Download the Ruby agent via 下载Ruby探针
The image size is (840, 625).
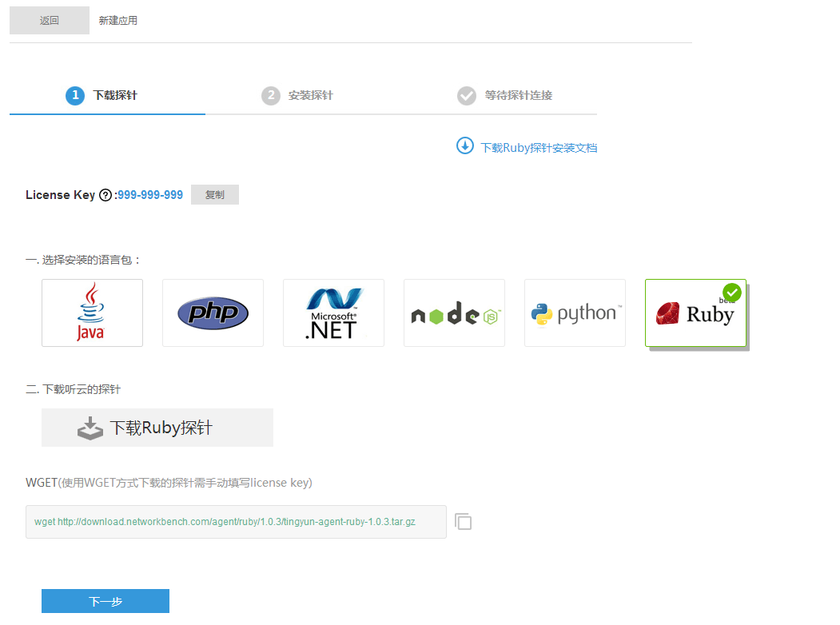point(157,428)
